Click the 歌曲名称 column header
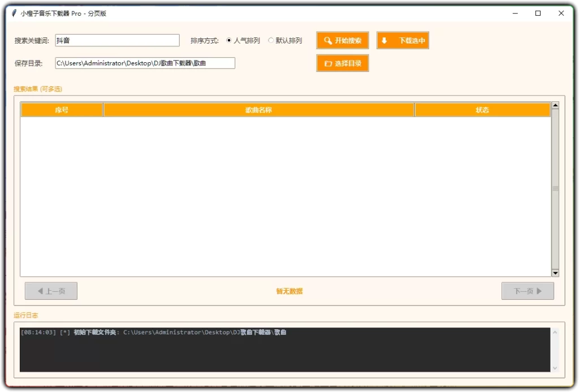The width and height of the screenshot is (579, 392). point(258,110)
